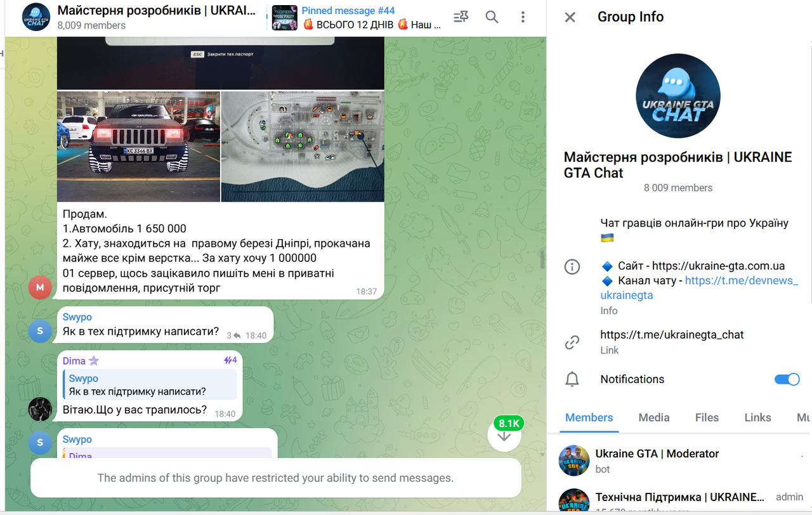Click the chat title Майстерня розробників in the header

(x=157, y=10)
